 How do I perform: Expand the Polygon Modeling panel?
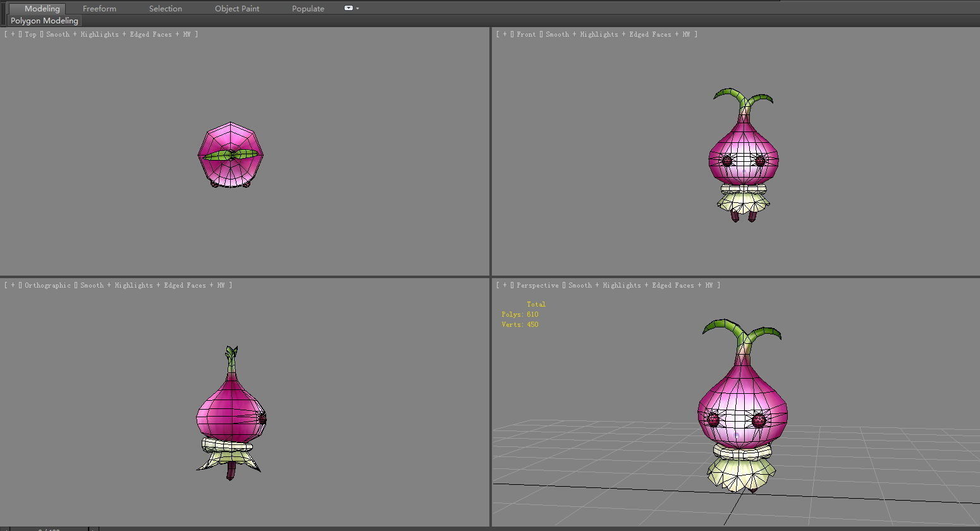pyautogui.click(x=44, y=21)
